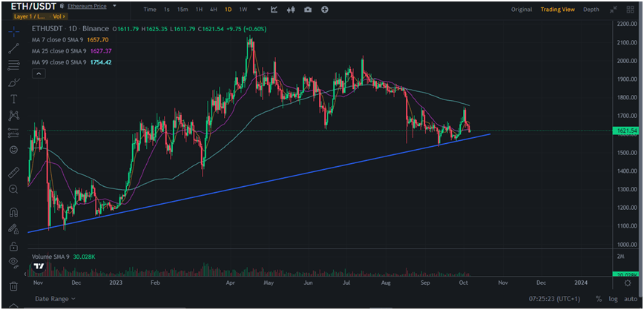
Task: Click the collapse chart arrows icon
Action: tap(614, 10)
